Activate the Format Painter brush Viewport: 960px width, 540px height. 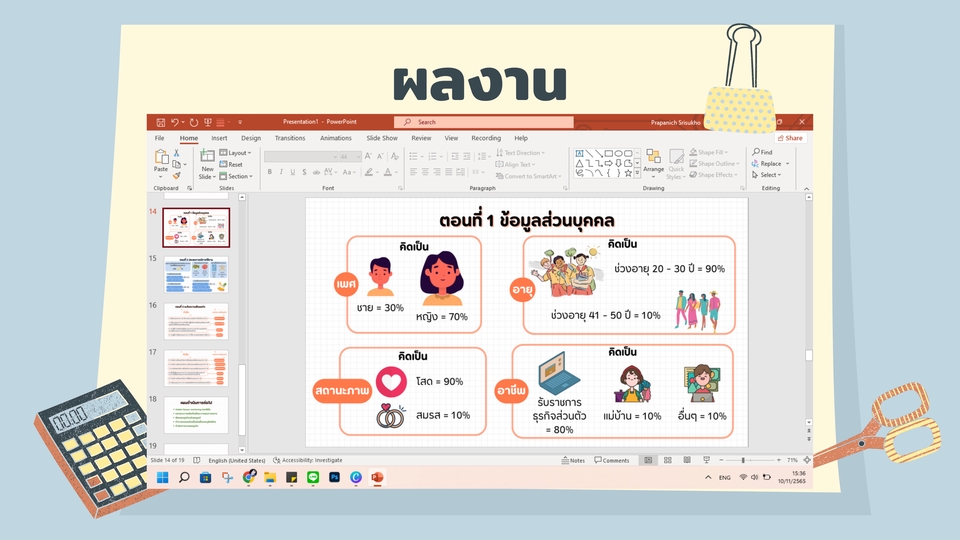[x=176, y=176]
